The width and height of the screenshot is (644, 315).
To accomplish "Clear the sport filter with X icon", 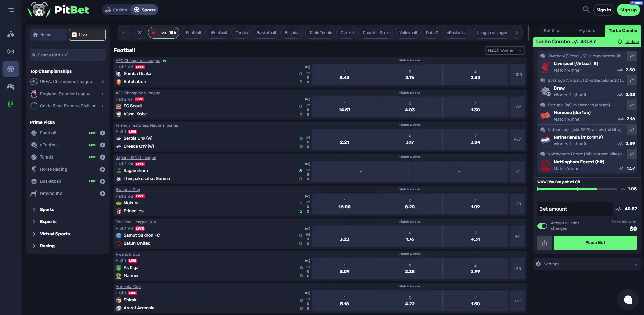I will click(140, 33).
